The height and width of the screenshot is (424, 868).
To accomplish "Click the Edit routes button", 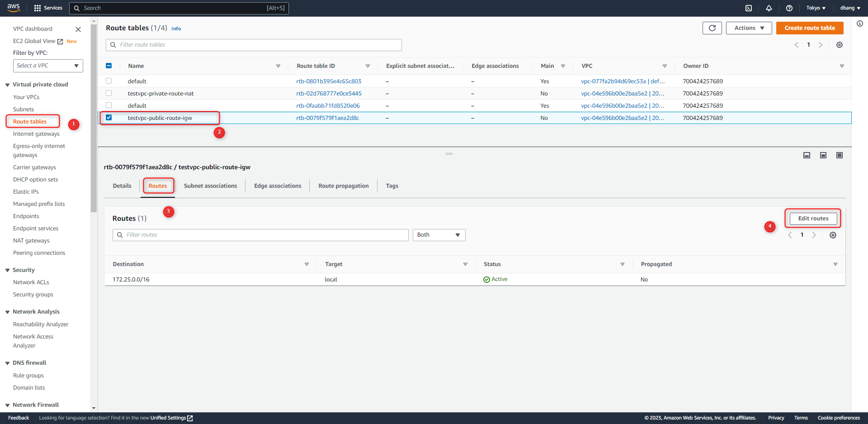I will coord(813,219).
